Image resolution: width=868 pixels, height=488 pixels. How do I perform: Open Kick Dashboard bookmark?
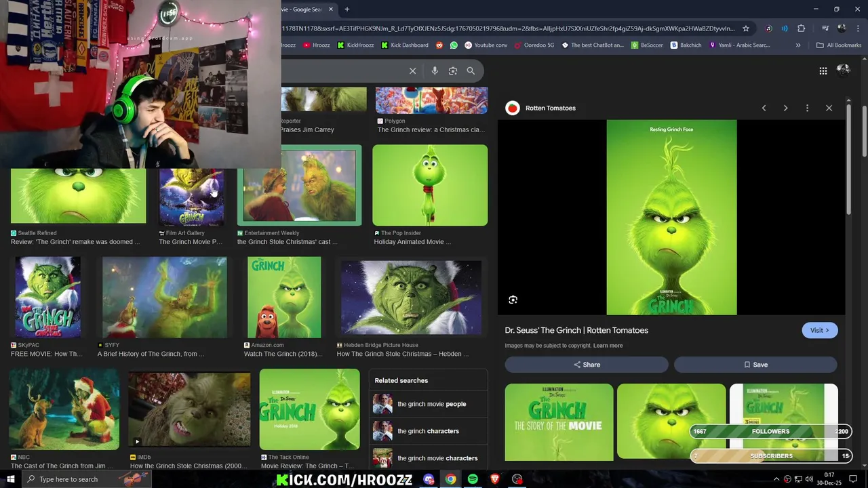pos(405,45)
